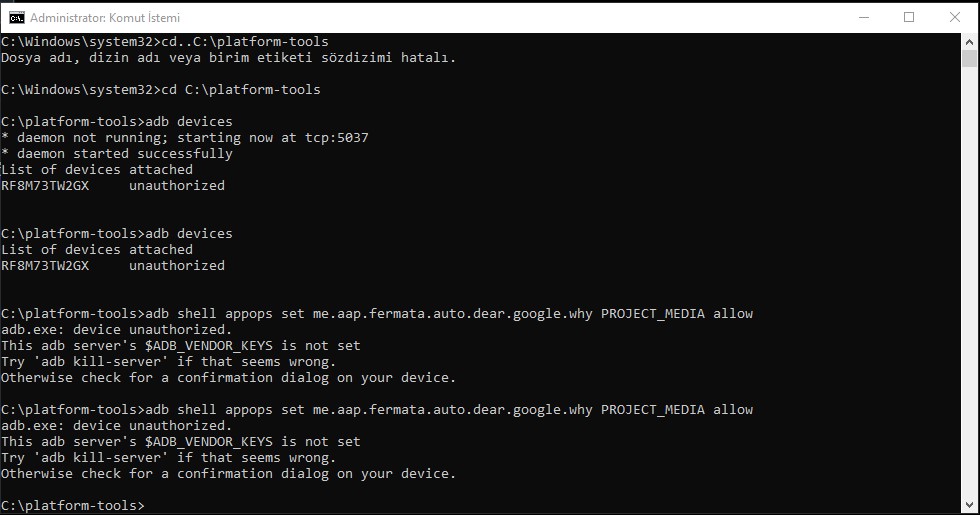Click the scrollbar down arrow
Image resolution: width=980 pixels, height=515 pixels.
969,504
